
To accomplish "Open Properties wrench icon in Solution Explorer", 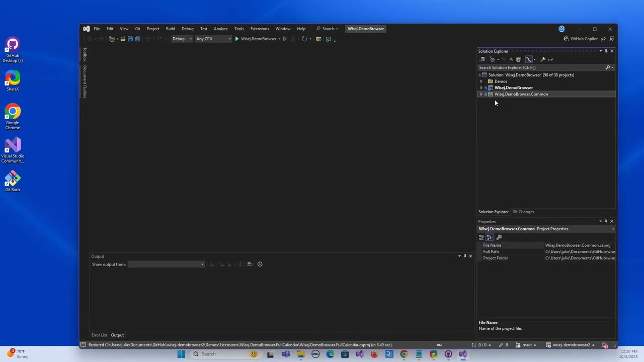I will click(x=543, y=59).
